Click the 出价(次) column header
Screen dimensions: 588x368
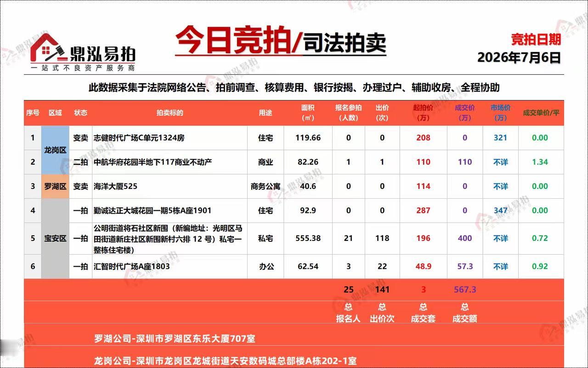click(x=382, y=113)
